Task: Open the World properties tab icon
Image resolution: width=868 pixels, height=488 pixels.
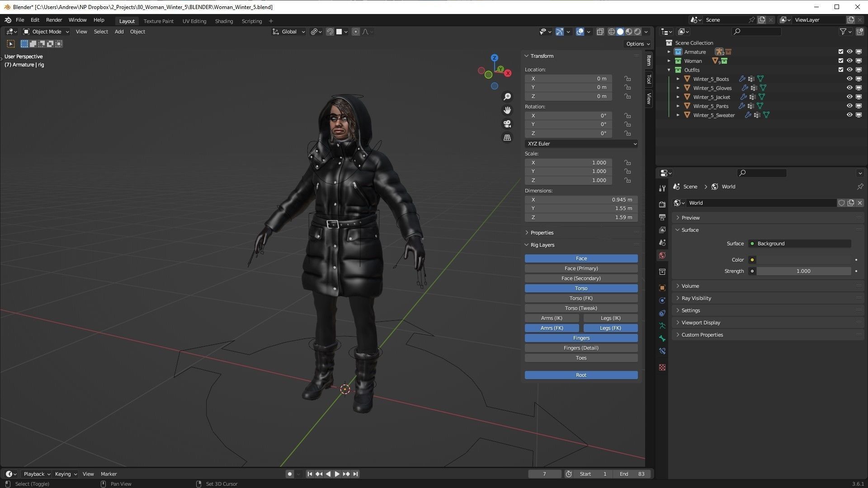Action: 662,255
